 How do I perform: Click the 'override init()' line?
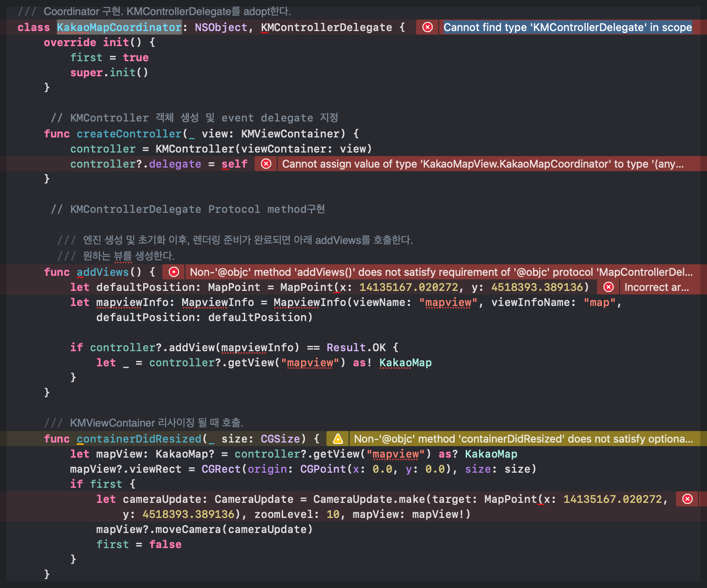coord(99,43)
